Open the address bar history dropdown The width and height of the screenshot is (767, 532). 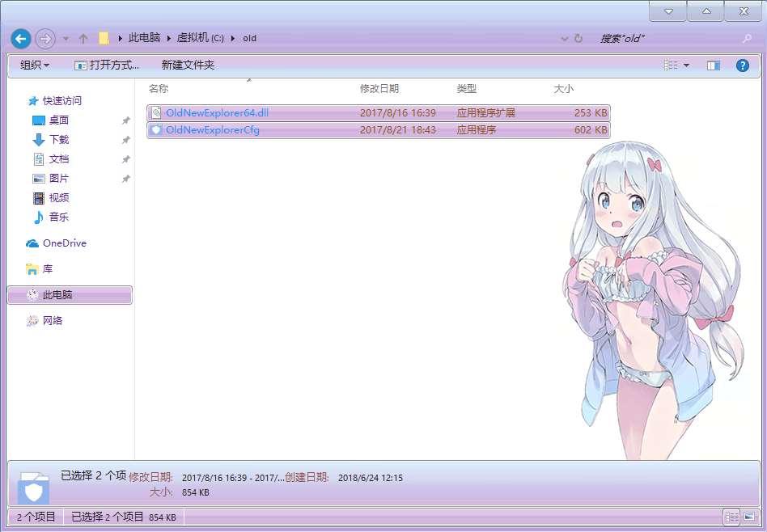tap(564, 39)
